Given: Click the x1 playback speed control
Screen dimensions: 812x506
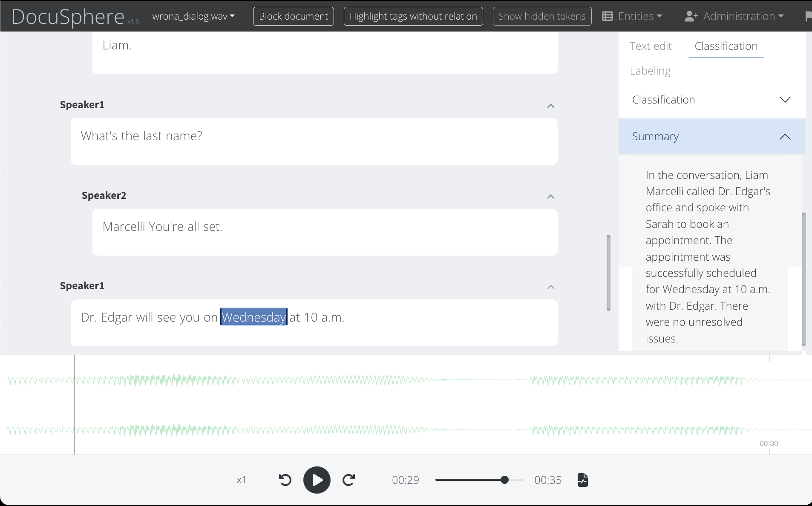Looking at the screenshot, I should [241, 480].
